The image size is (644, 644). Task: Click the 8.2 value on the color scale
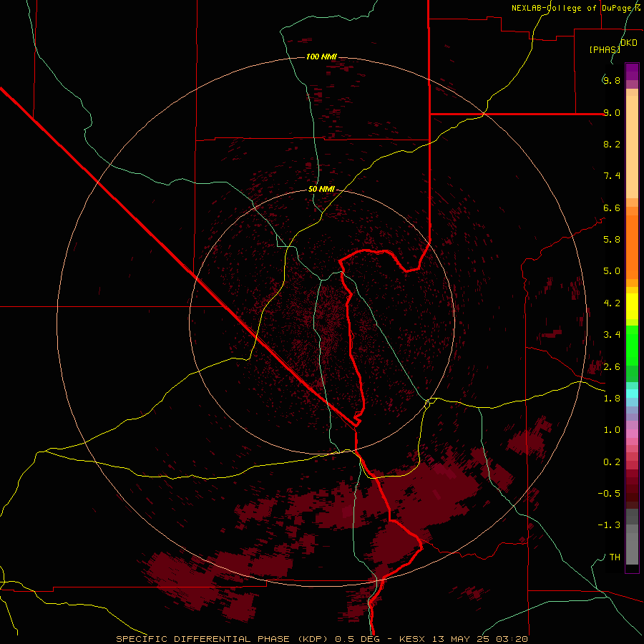612,144
